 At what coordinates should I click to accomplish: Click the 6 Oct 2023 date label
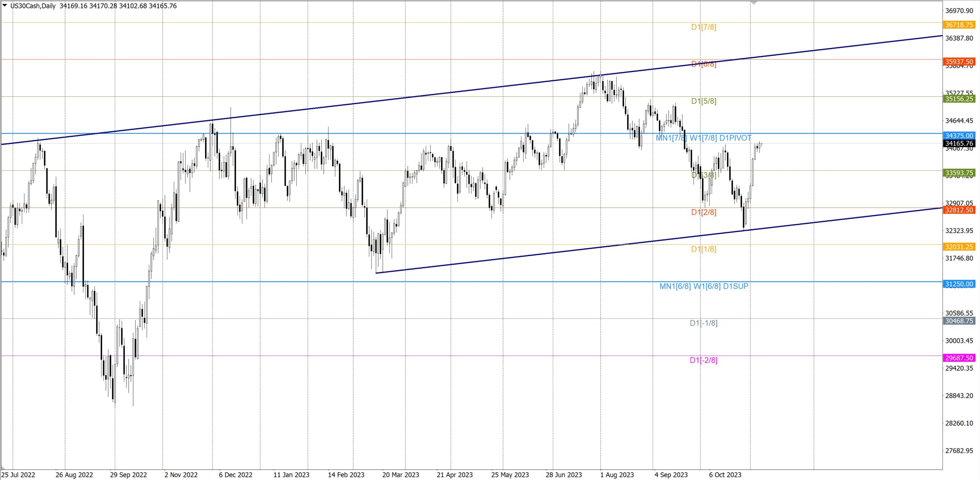[725, 475]
